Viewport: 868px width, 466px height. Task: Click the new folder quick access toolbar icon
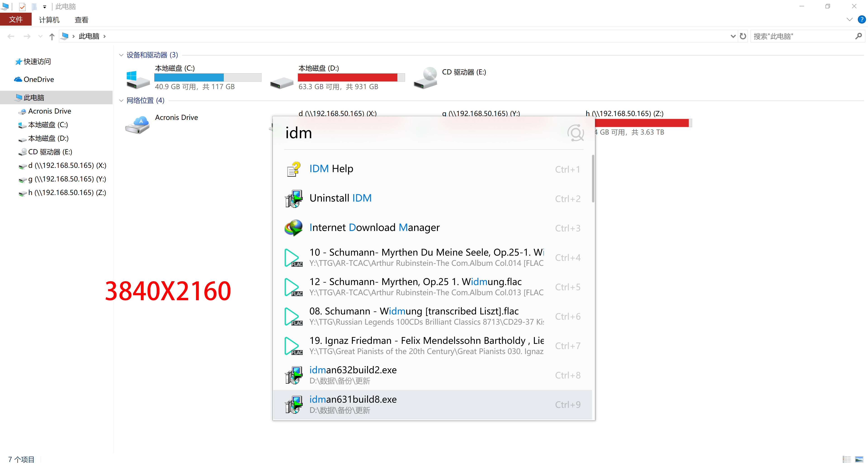(34, 7)
